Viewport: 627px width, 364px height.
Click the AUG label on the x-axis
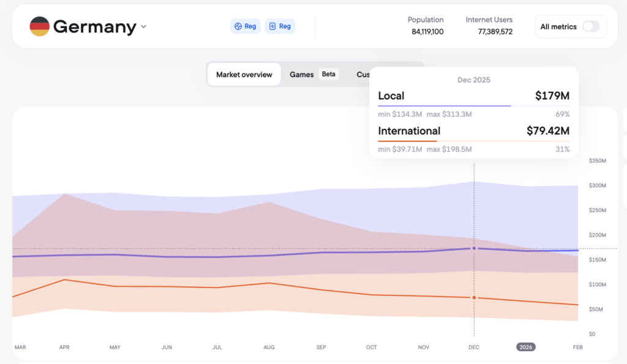(x=269, y=347)
